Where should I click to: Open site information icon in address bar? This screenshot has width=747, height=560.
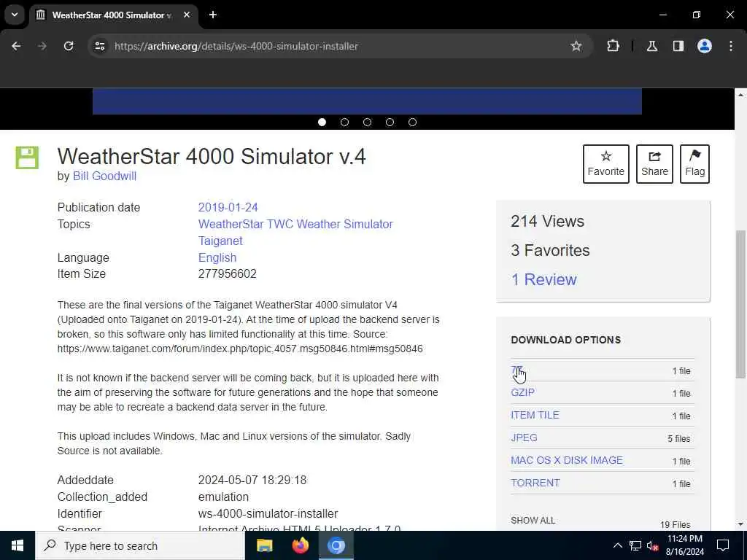(x=99, y=46)
